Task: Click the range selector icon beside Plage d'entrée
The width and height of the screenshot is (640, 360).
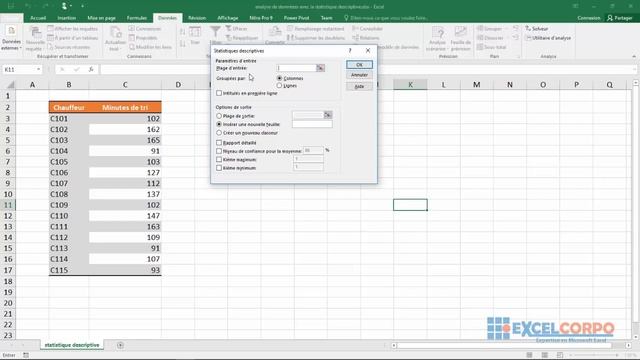Action: coord(320,68)
